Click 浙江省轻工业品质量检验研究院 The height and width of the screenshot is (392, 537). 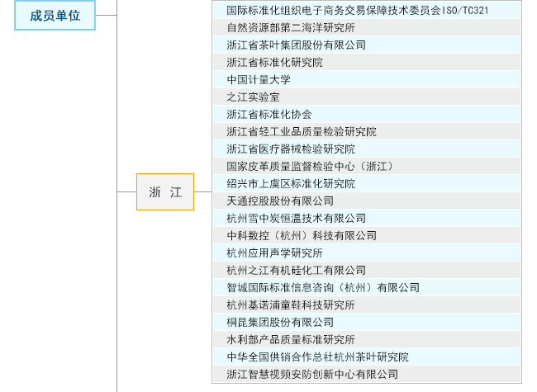302,132
